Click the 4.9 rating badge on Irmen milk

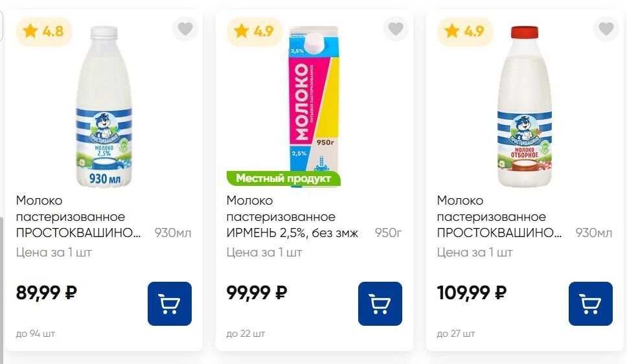click(x=255, y=31)
